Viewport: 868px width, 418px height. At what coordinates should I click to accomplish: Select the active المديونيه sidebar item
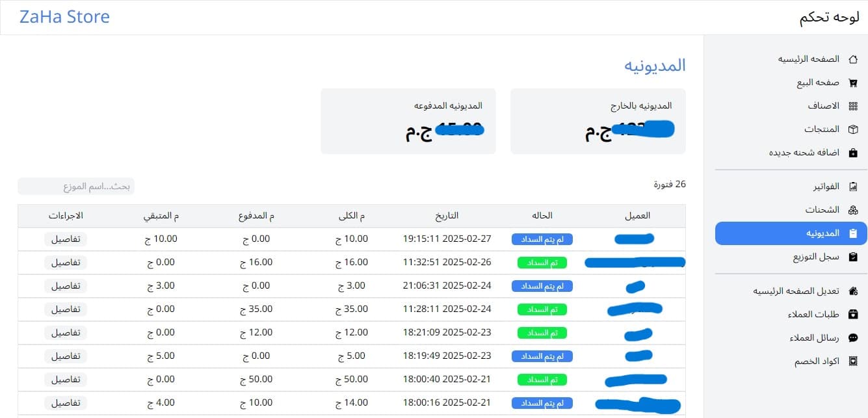[x=791, y=233]
